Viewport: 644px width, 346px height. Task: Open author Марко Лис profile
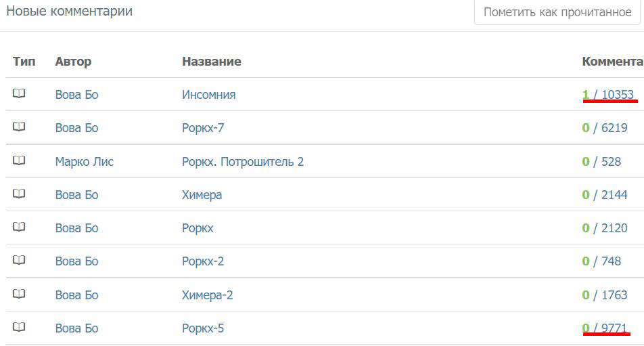coord(84,162)
